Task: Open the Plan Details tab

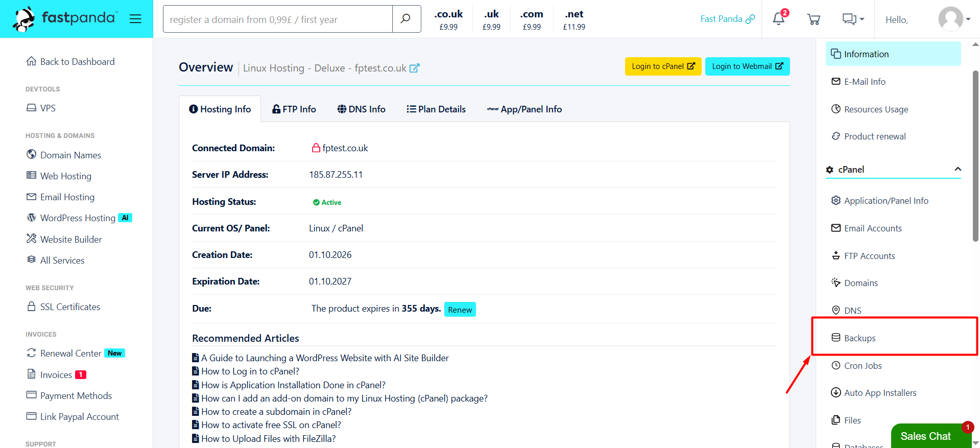Action: (436, 109)
